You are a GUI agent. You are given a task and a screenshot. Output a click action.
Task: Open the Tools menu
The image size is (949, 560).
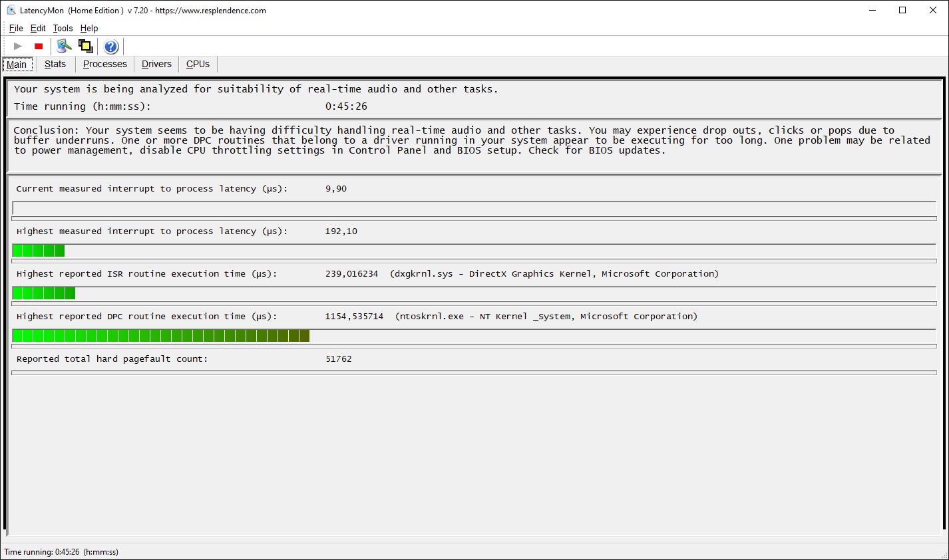[x=63, y=28]
